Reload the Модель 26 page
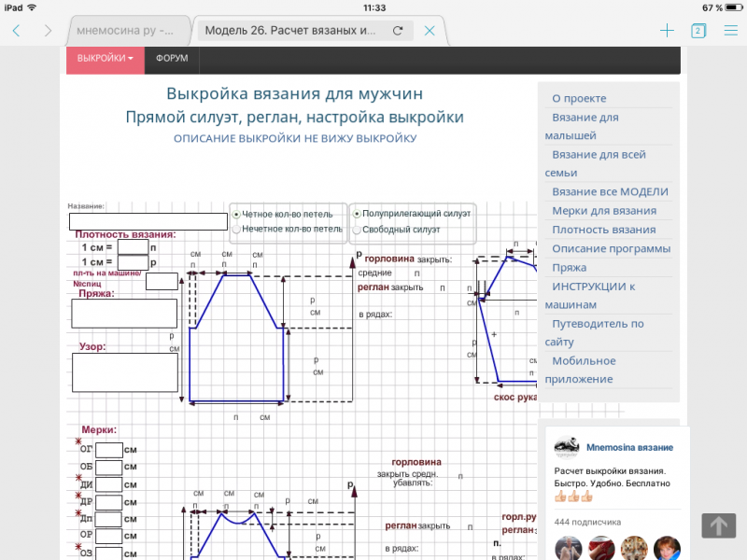Viewport: 747px width, 560px height. pyautogui.click(x=398, y=31)
